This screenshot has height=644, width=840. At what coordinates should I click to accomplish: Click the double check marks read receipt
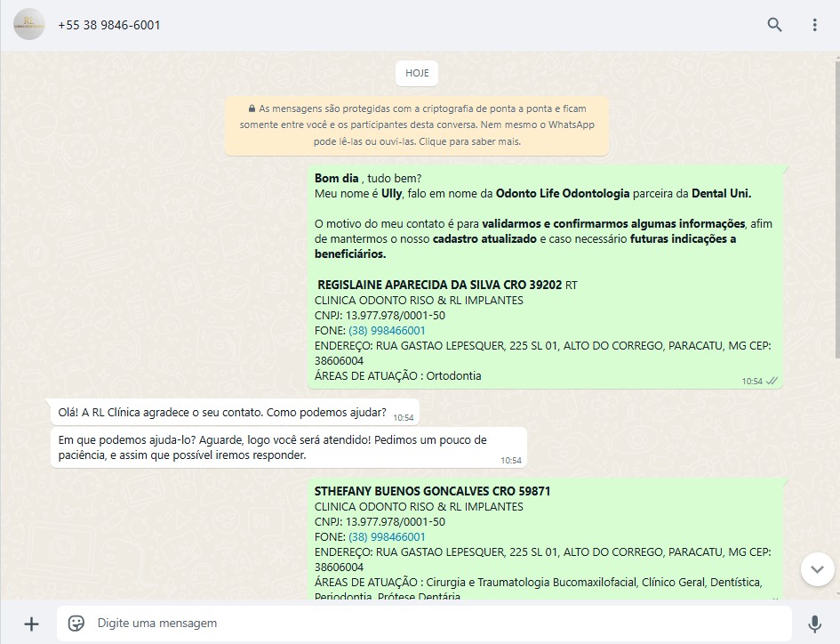pyautogui.click(x=772, y=381)
